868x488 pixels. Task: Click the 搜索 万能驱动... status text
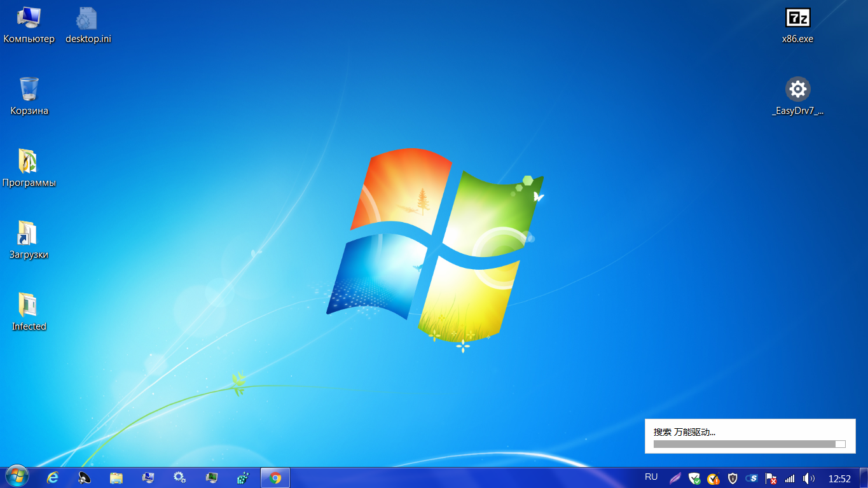pyautogui.click(x=684, y=432)
